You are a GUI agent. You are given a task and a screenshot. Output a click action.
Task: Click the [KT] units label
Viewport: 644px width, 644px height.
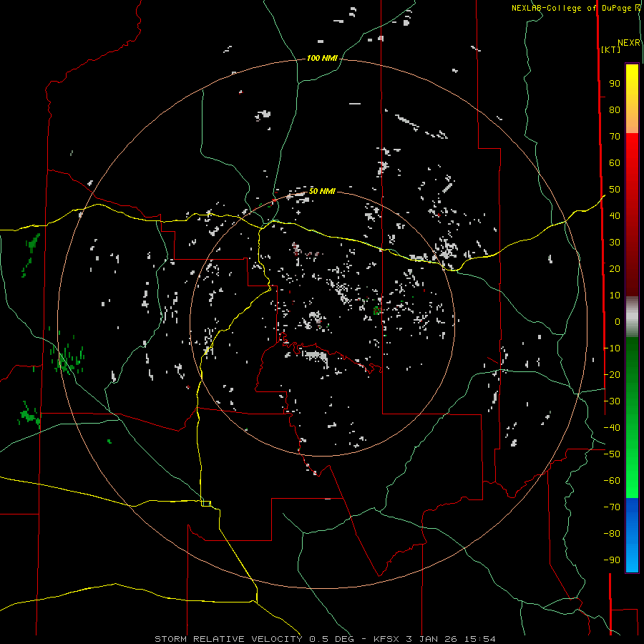click(x=610, y=49)
